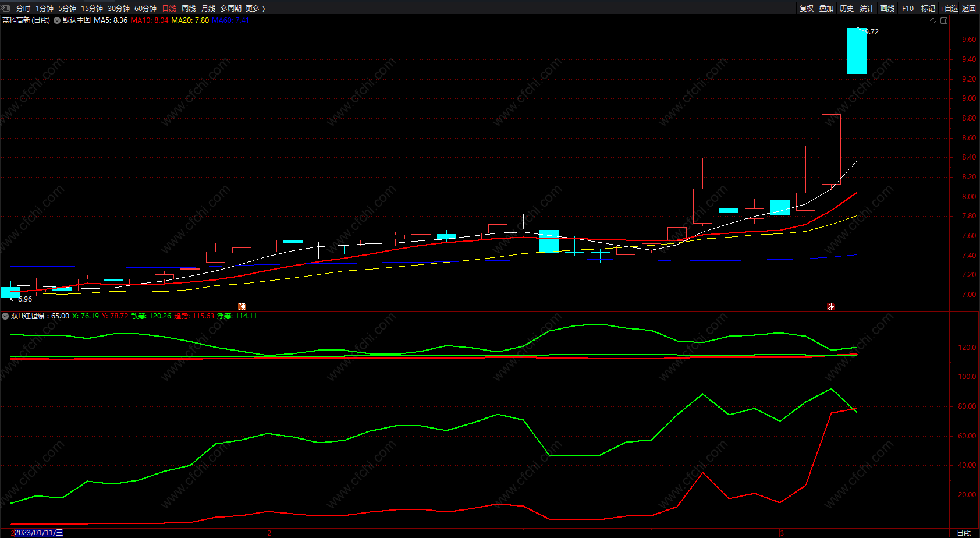Click the 返回 back button
This screenshot has width=980, height=538.
click(x=969, y=8)
